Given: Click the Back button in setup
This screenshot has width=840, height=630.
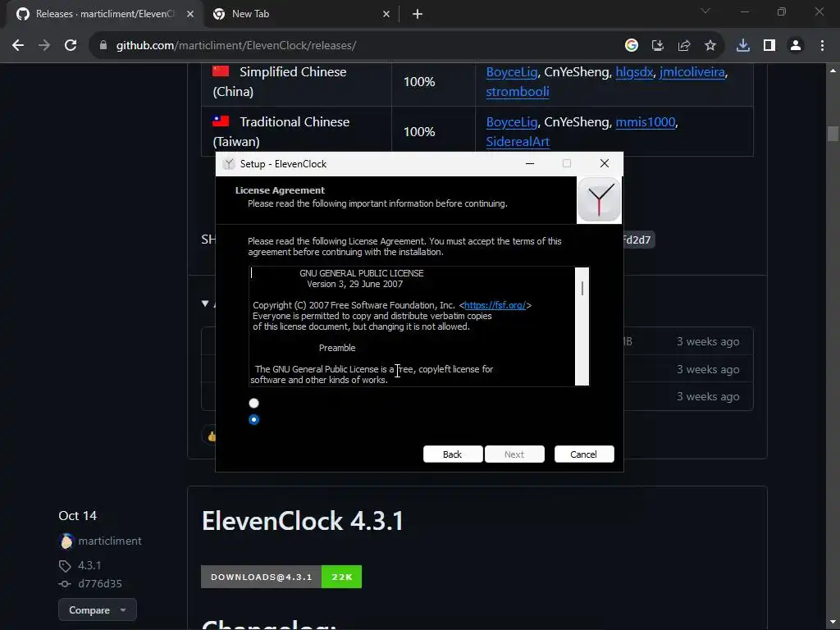Looking at the screenshot, I should 453,454.
